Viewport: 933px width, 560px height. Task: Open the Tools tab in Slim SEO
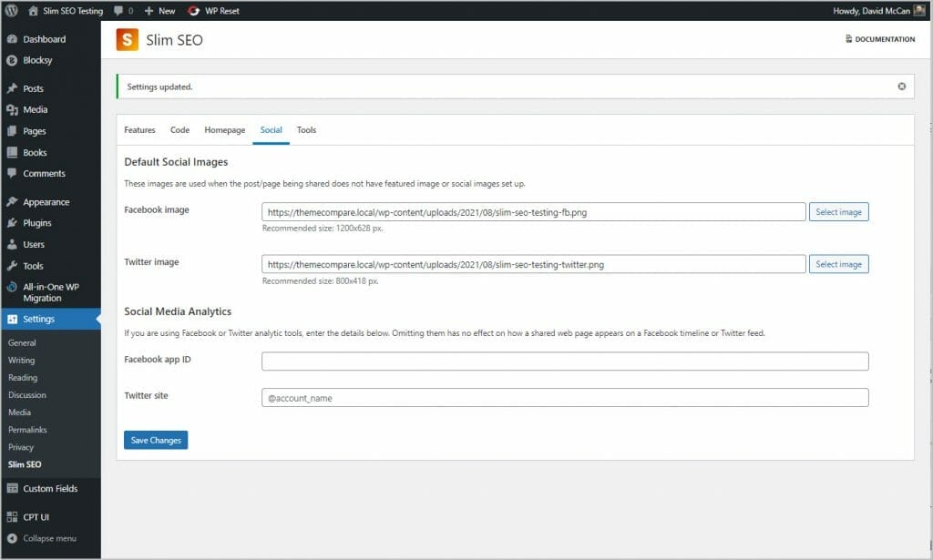(306, 130)
